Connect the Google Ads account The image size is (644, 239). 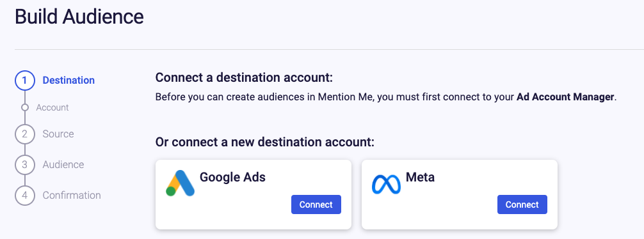316,204
